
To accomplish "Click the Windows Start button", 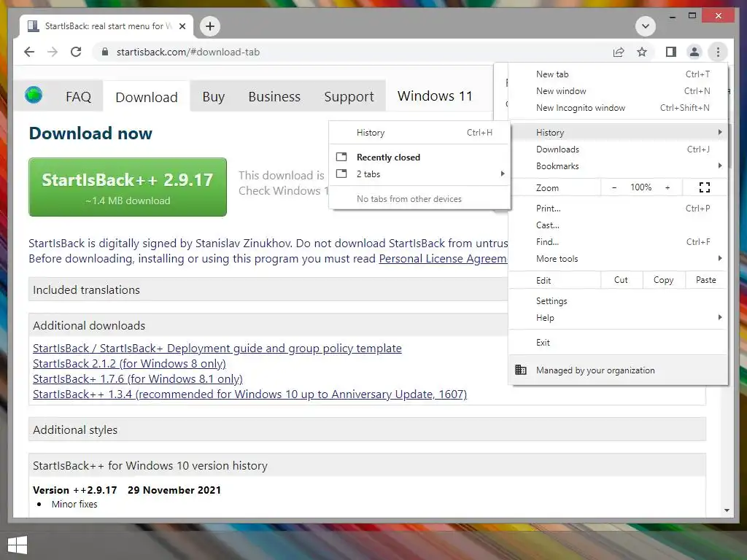I will tap(18, 545).
